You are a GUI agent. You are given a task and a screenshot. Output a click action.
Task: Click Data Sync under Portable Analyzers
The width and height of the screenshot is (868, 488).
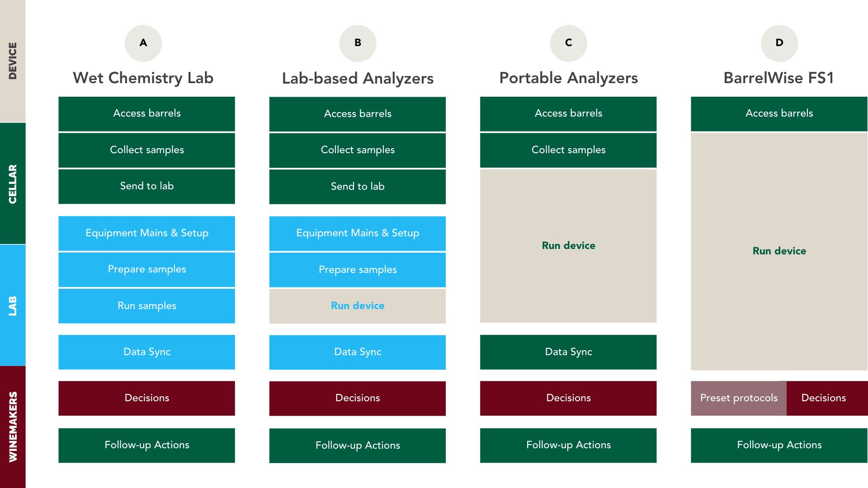tap(568, 352)
